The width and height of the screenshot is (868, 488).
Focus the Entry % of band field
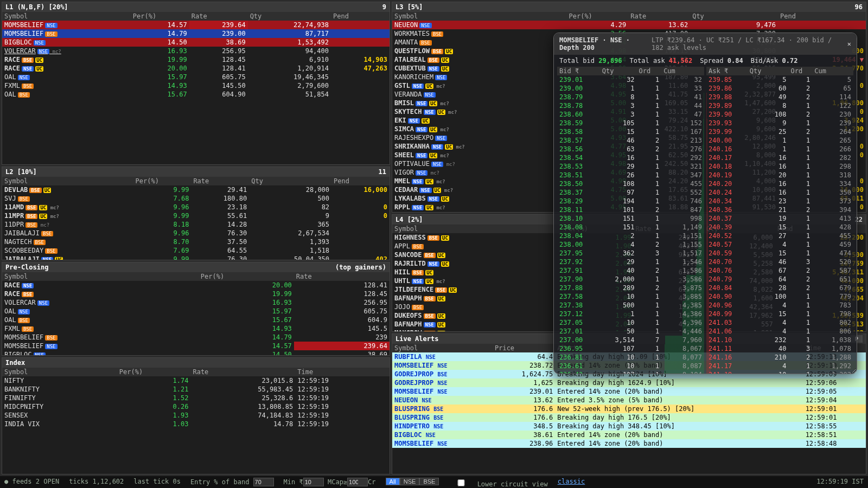264,482
